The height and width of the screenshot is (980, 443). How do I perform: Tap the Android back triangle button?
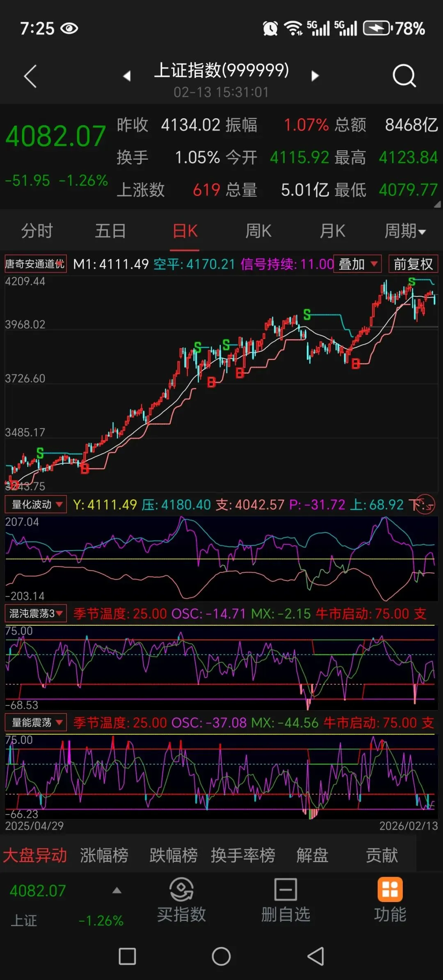pyautogui.click(x=316, y=956)
